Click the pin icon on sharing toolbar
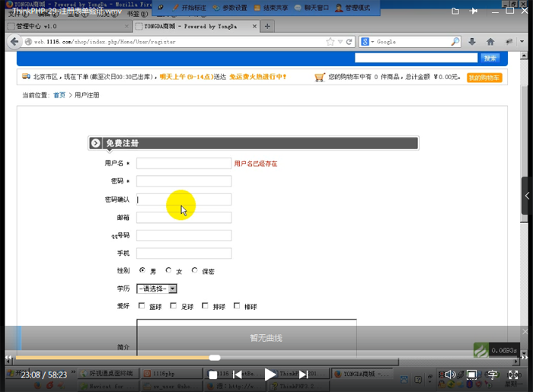Screen dimensions: 533x392 click(161, 8)
